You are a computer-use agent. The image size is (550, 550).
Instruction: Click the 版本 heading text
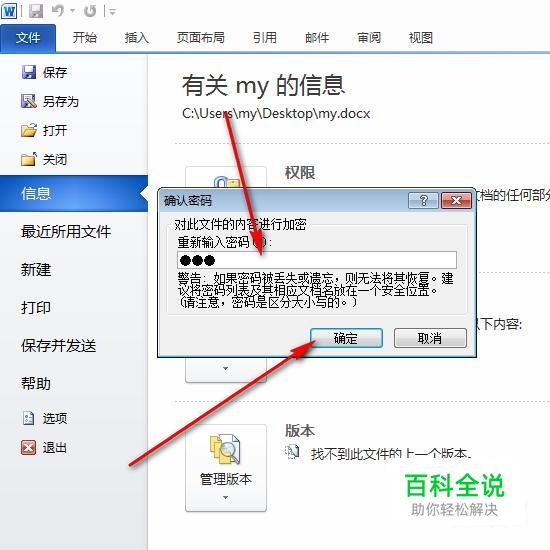[x=300, y=430]
